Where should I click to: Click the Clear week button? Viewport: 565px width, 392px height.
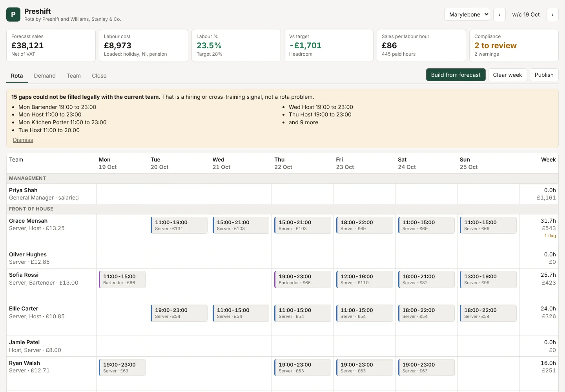tap(507, 75)
